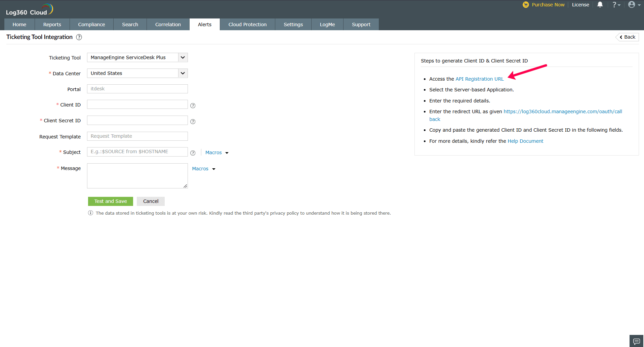Go Back from the integration page
The width and height of the screenshot is (644, 347).
click(627, 37)
